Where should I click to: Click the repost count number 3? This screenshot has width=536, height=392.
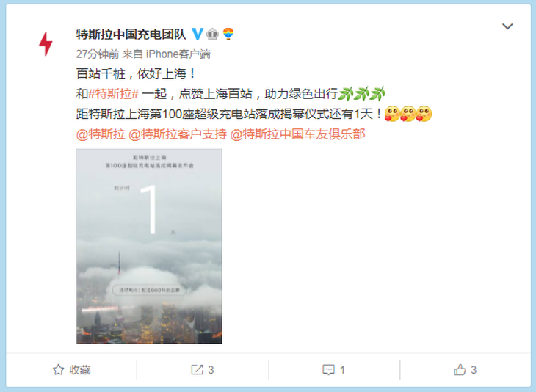(x=211, y=370)
